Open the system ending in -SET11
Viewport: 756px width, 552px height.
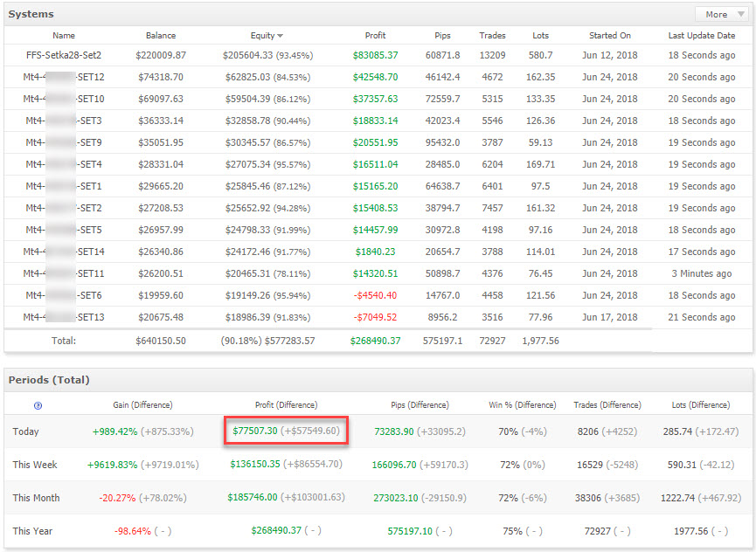pos(64,273)
